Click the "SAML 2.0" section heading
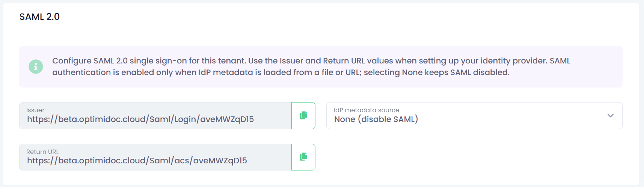Viewport: 644px width, 187px height. [39, 17]
